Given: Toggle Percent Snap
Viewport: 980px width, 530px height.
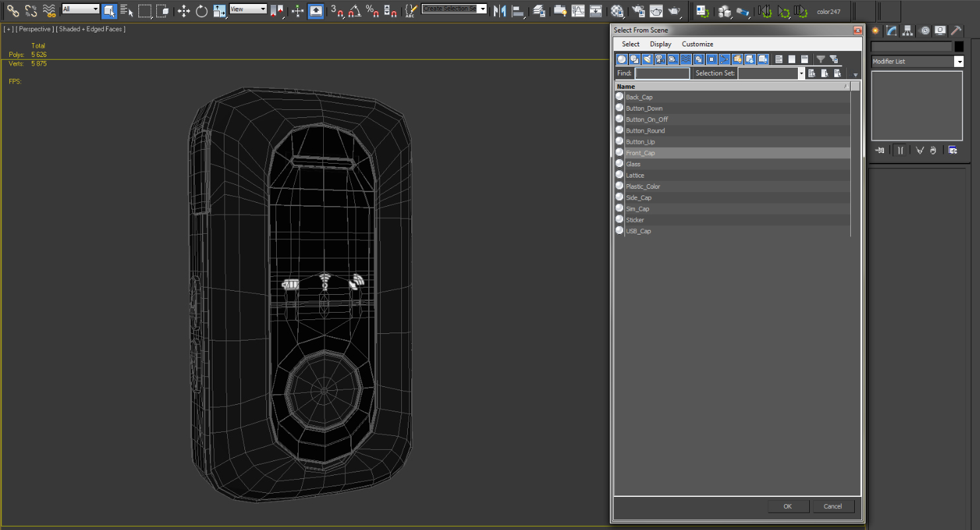Looking at the screenshot, I should (373, 11).
